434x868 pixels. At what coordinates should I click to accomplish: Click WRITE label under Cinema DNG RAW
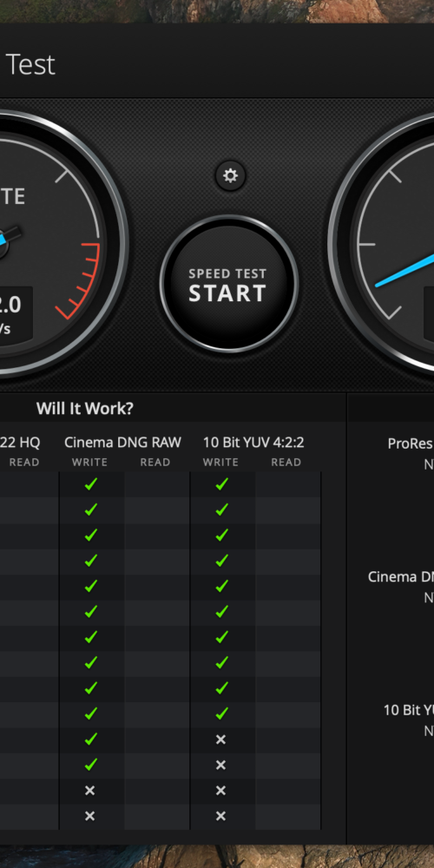89,463
